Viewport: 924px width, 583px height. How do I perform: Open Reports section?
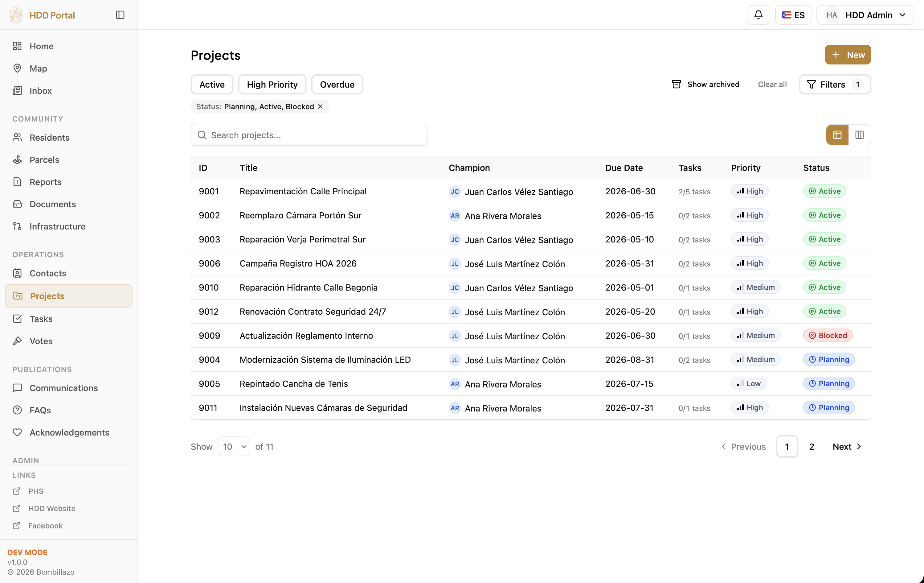69,182
